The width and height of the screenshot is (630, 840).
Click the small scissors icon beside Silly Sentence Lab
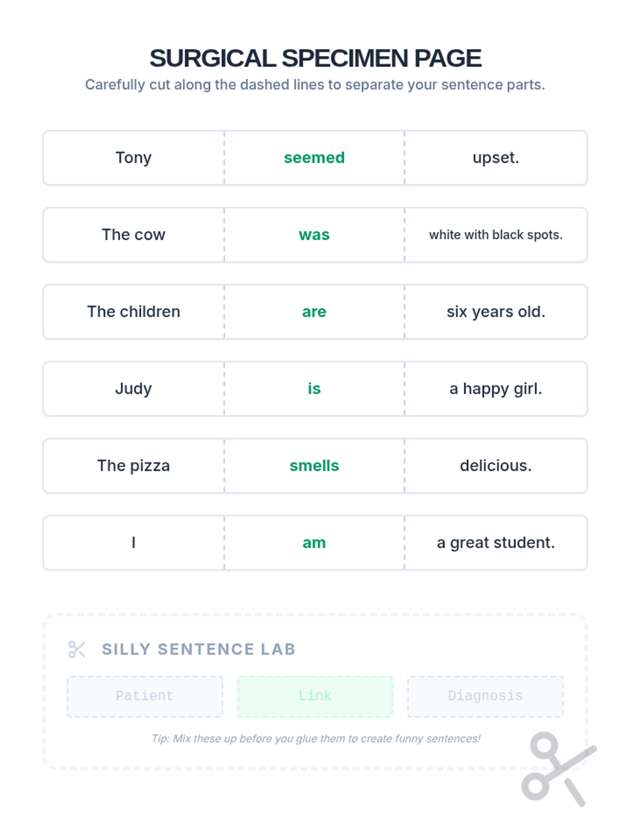[x=77, y=649]
